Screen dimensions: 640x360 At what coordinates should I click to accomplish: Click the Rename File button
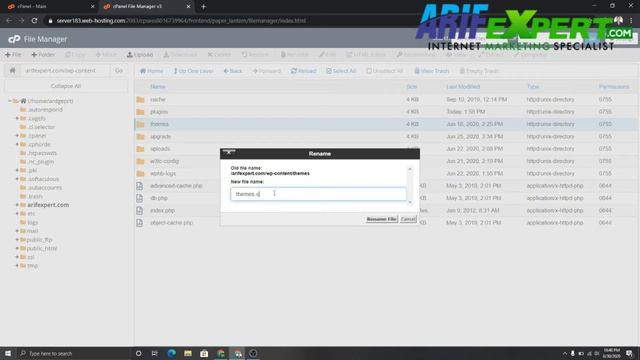(x=381, y=219)
